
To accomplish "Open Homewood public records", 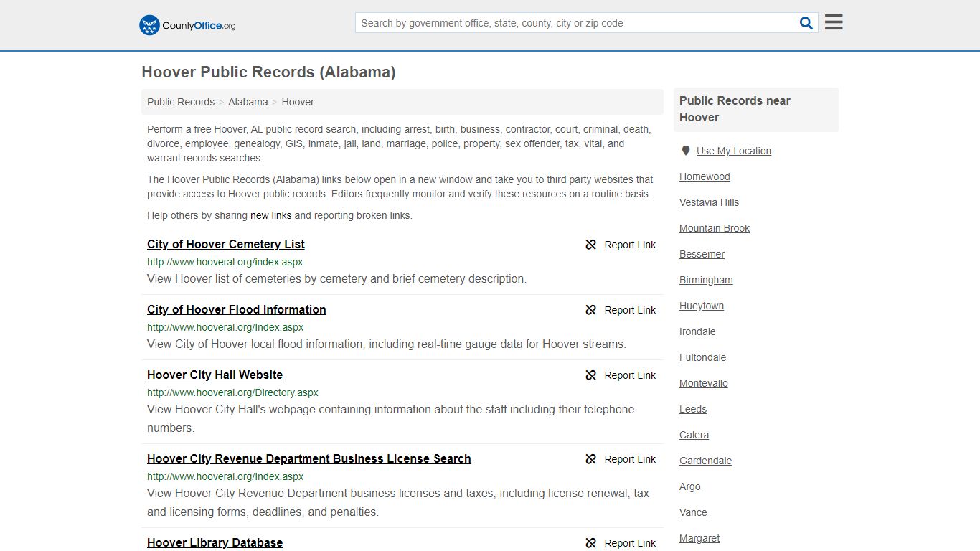I will pos(705,176).
